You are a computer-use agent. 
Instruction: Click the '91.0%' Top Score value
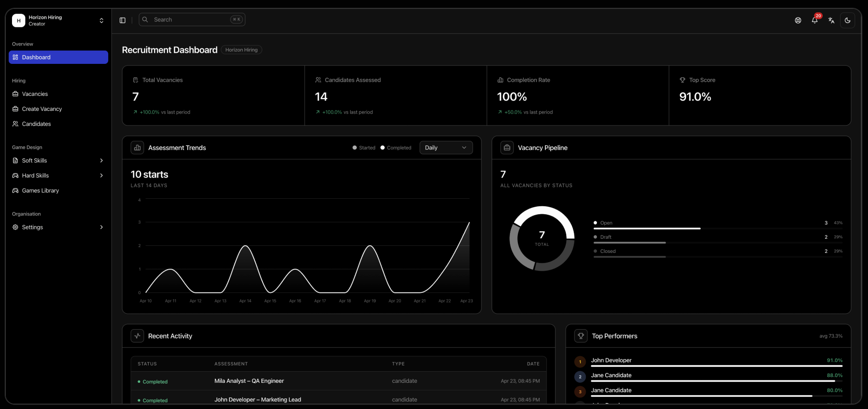click(x=695, y=97)
